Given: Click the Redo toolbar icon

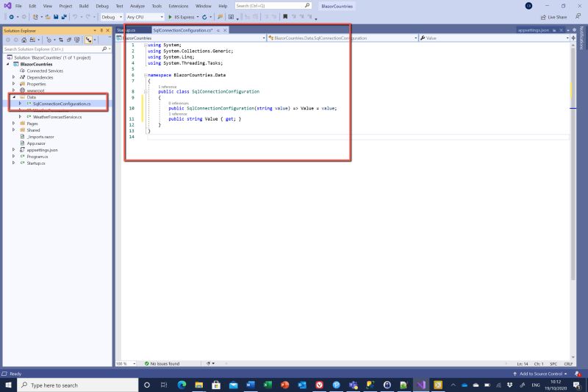Looking at the screenshot, I should 88,17.
